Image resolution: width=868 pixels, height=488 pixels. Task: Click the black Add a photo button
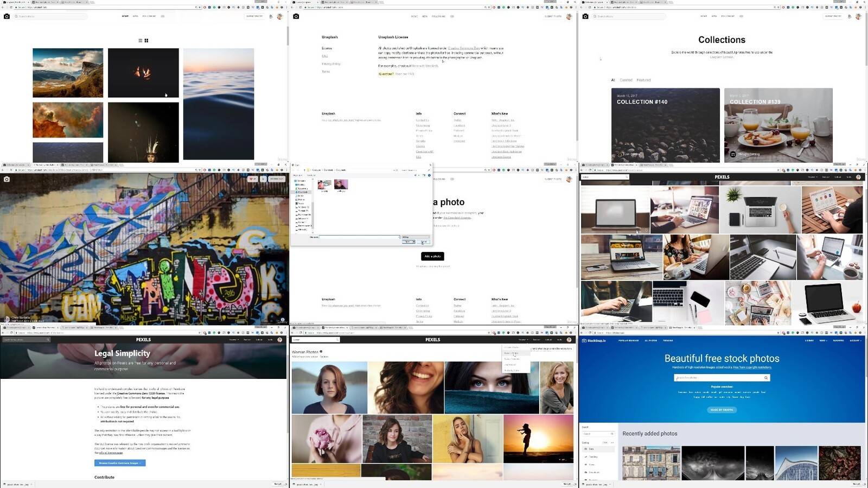click(x=432, y=256)
